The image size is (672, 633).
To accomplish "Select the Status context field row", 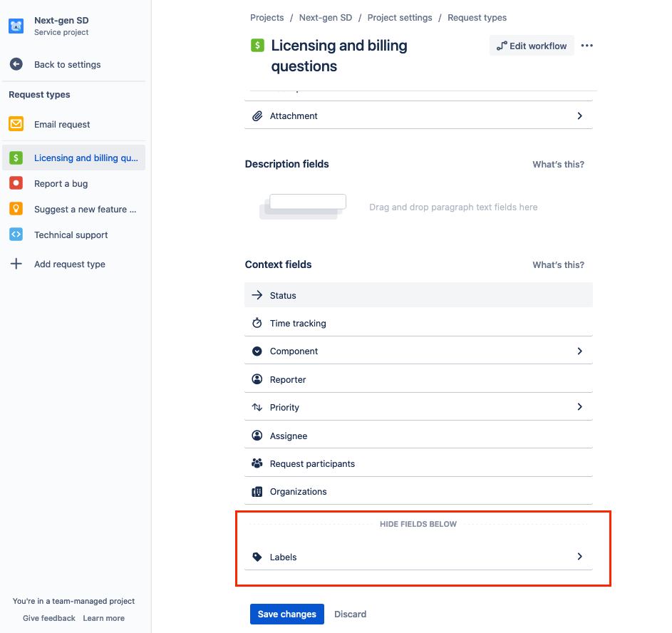I will (418, 295).
